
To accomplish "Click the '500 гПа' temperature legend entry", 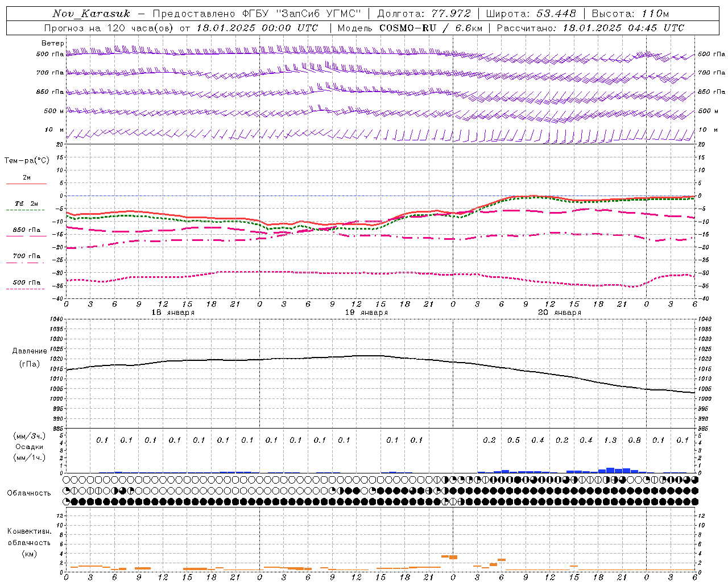I will [27, 282].
